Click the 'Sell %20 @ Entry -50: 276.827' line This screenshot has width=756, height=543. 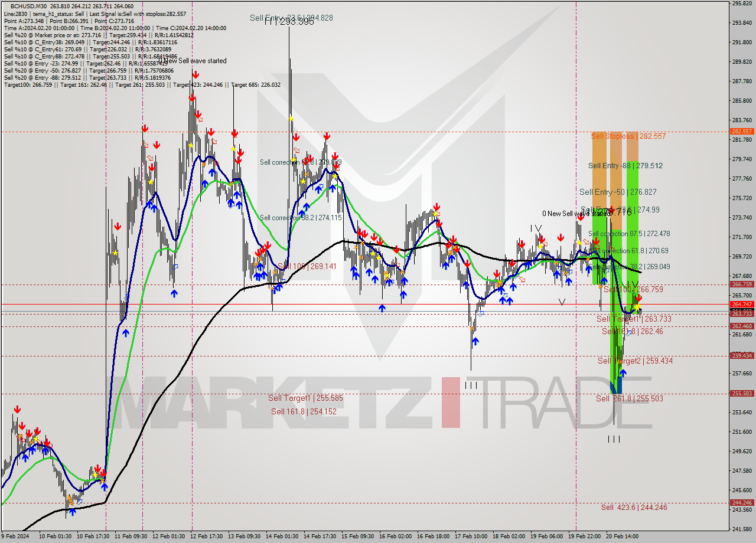(x=90, y=70)
